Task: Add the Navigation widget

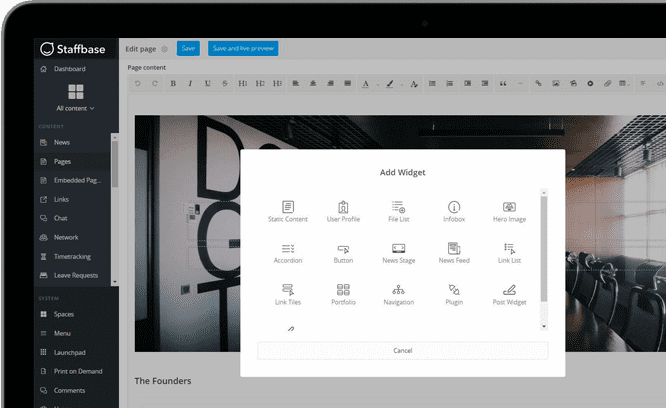Action: [398, 295]
